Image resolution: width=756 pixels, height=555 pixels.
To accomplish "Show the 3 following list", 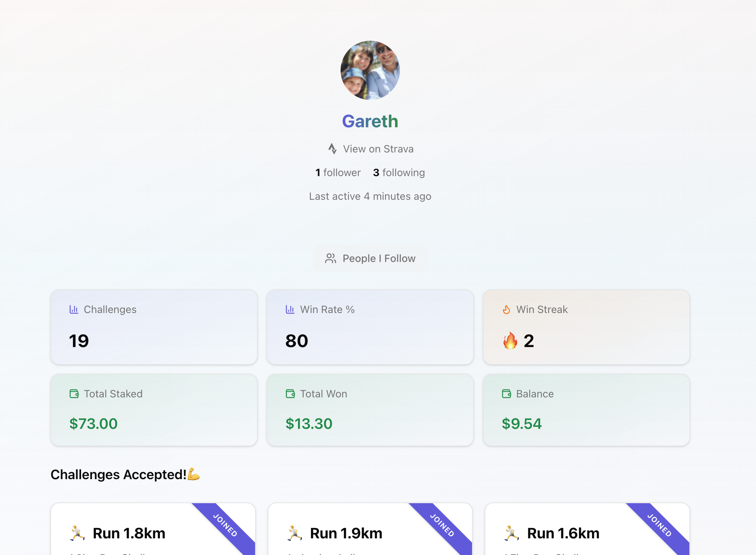I will tap(399, 172).
